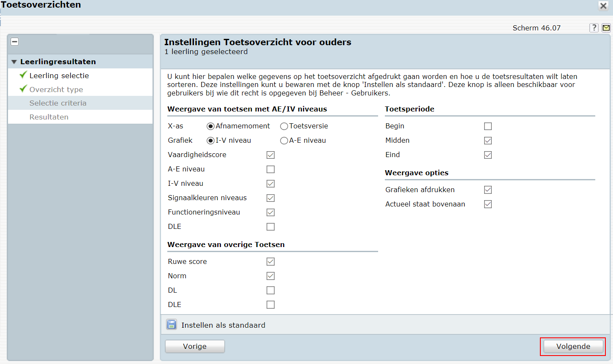This screenshot has width=613, height=364.
Task: Close the Toetsoverzichten dialog
Action: pyautogui.click(x=603, y=5)
